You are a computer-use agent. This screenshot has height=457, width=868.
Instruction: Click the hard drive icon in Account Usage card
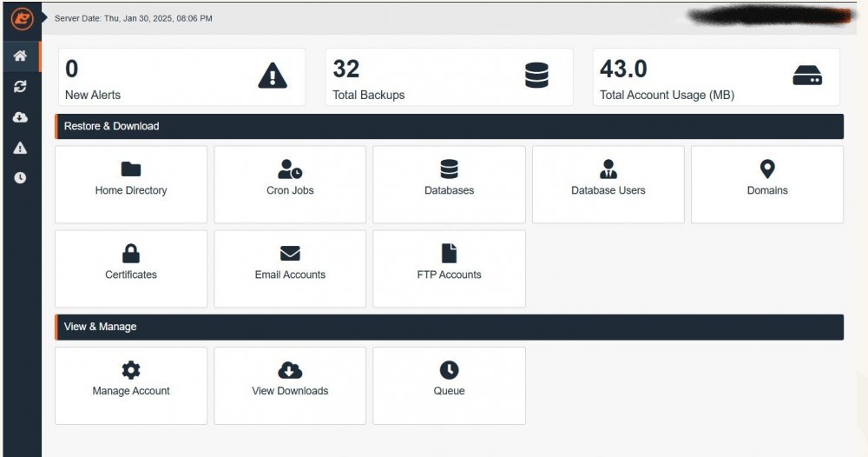click(x=807, y=76)
